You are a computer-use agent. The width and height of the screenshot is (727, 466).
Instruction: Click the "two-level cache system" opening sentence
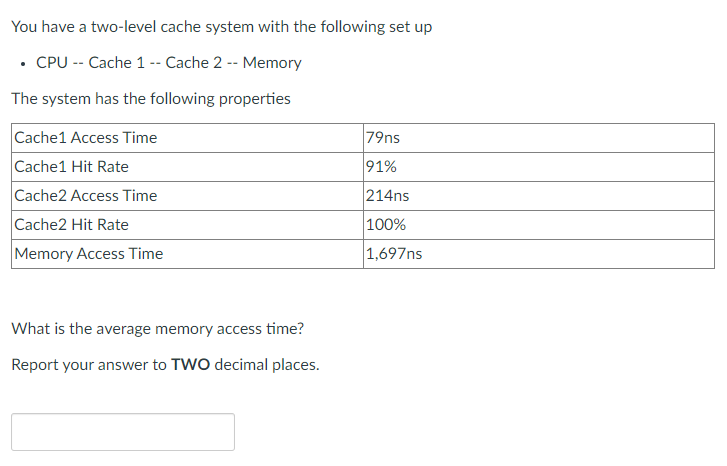[222, 27]
